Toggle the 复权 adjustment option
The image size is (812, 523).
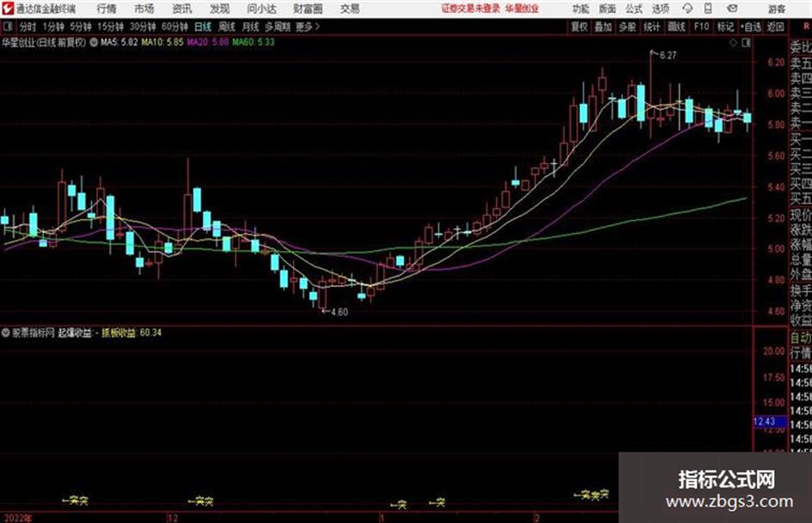[x=579, y=27]
